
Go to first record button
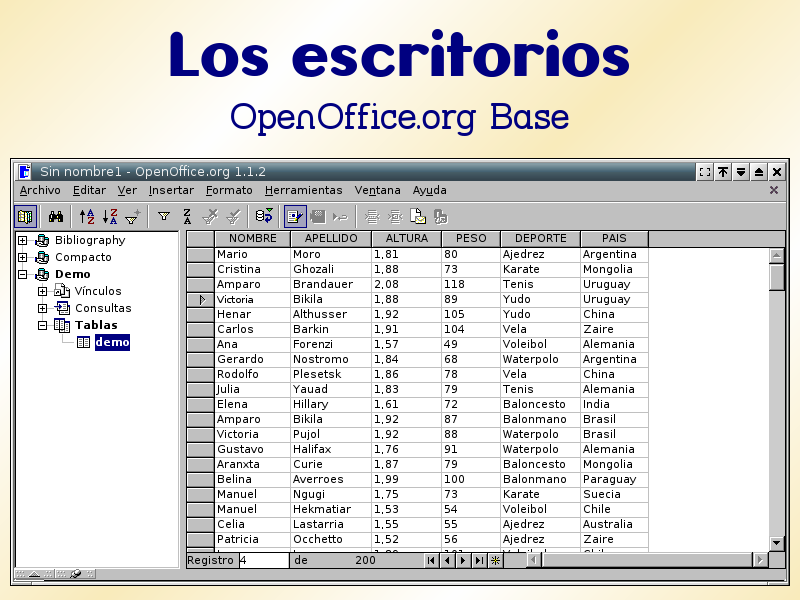click(431, 560)
